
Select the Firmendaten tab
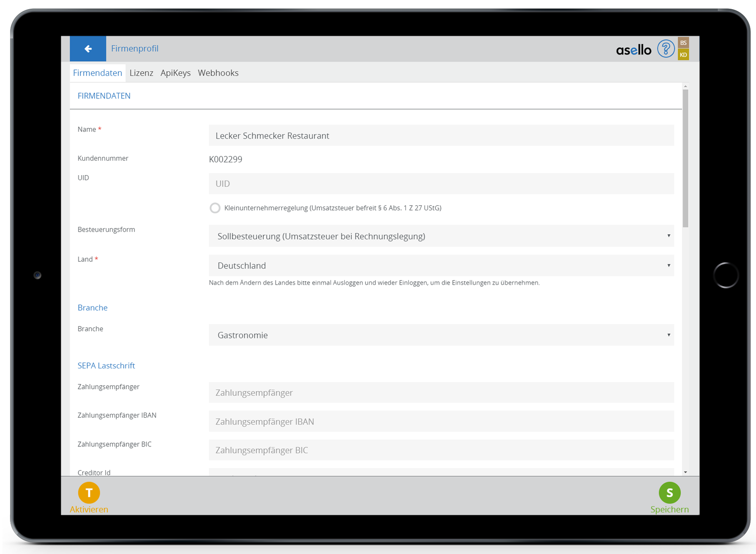pos(97,73)
